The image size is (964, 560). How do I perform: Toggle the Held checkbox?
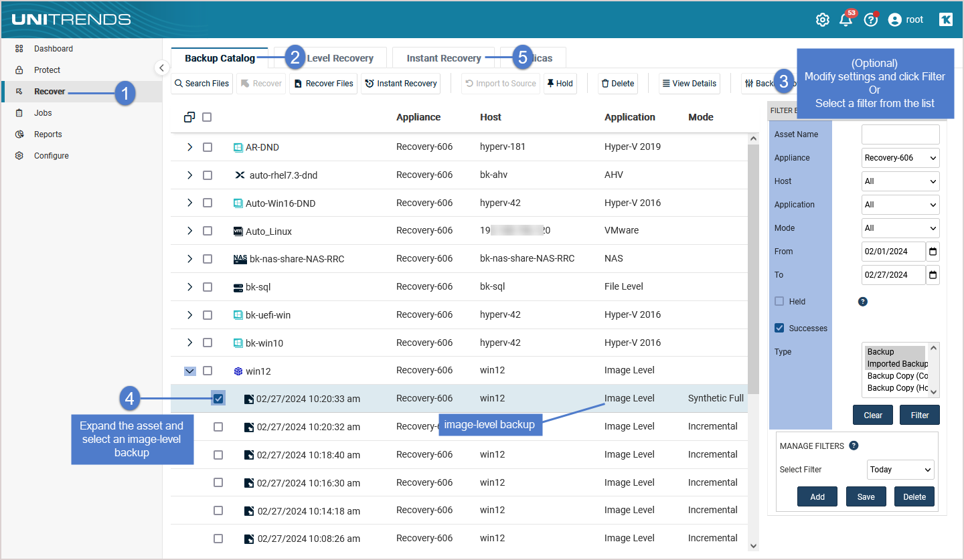[779, 302]
